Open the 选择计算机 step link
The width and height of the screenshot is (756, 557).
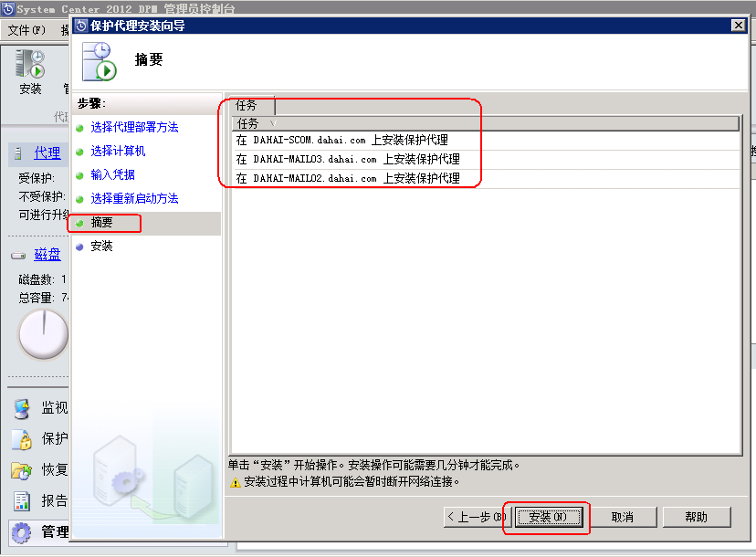tap(118, 151)
